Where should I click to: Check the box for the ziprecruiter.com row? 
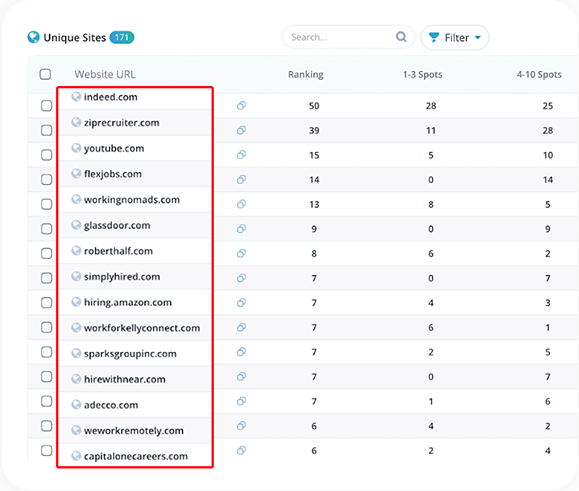(47, 130)
